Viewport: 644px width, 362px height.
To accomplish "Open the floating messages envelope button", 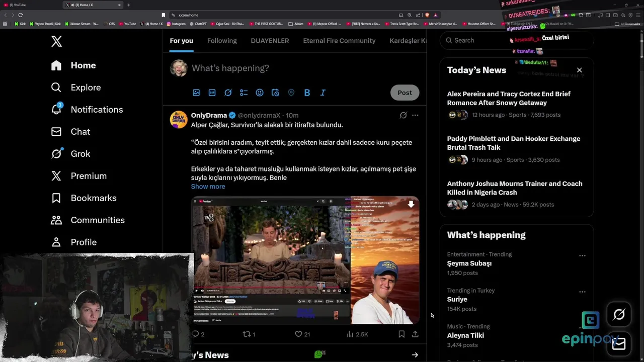I will coord(619,344).
